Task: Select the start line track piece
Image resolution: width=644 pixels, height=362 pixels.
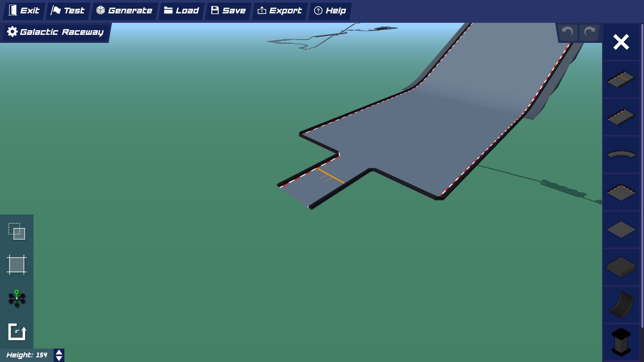Action: 621,79
